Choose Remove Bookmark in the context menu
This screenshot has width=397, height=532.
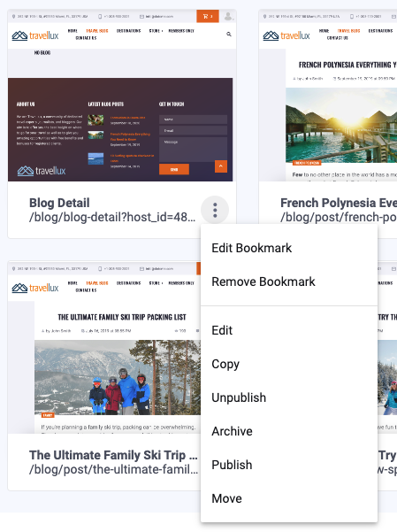pyautogui.click(x=263, y=281)
